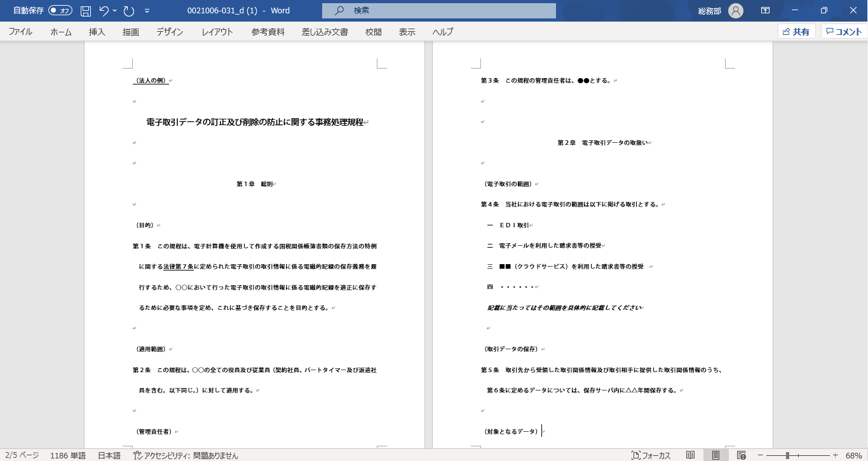This screenshot has height=461, width=868.
Task: Click the document title heading 電子取引データの訂正
Action: tap(255, 122)
